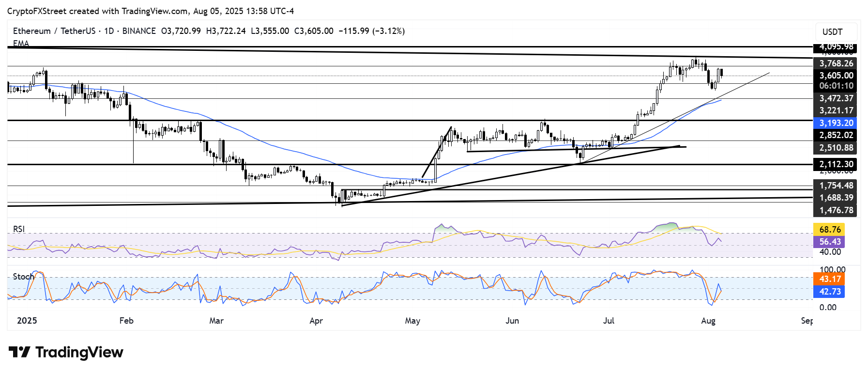This screenshot has width=868, height=374.
Task: Click the 2025 label on time axis
Action: 27,321
